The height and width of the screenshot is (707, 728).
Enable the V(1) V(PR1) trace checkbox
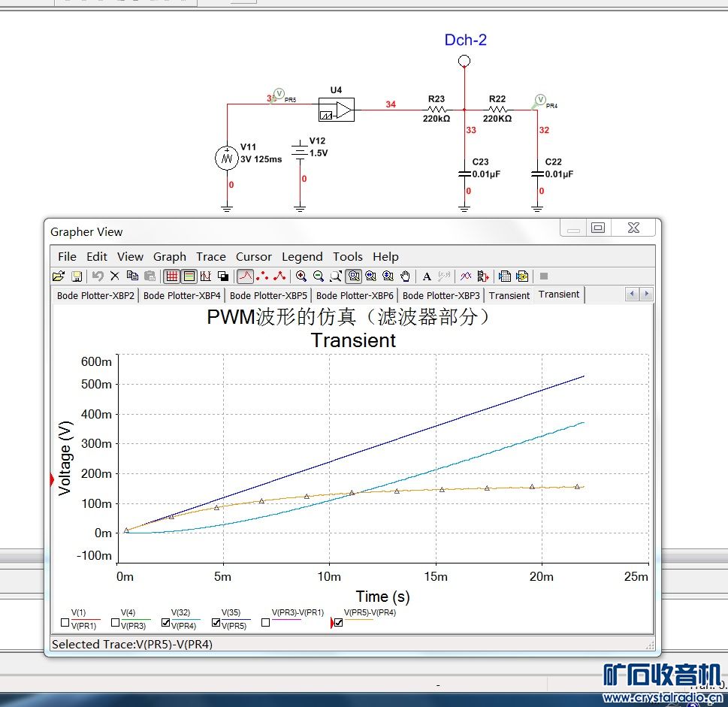[65, 623]
